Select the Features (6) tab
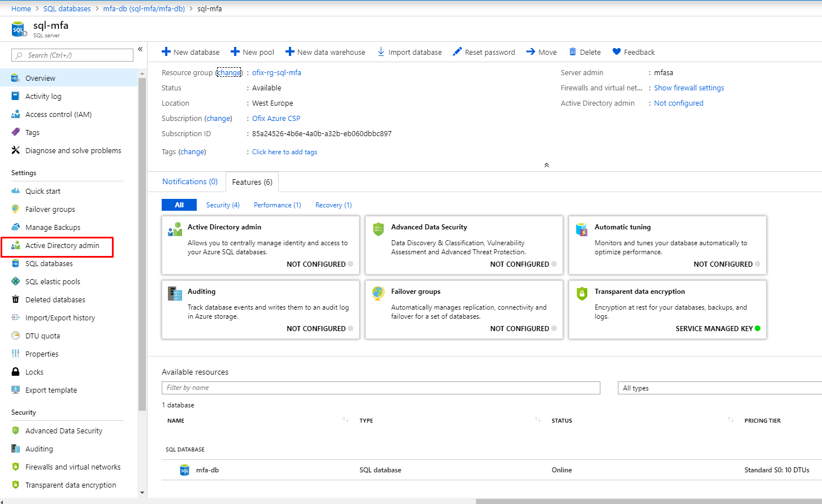Image resolution: width=822 pixels, height=504 pixels. (x=252, y=182)
